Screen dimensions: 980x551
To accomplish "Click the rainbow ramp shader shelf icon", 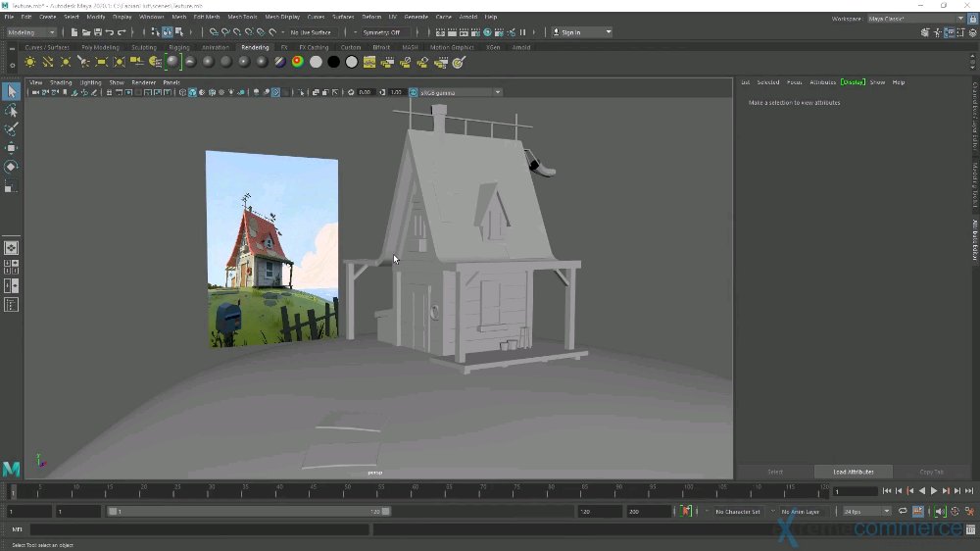I will (298, 62).
